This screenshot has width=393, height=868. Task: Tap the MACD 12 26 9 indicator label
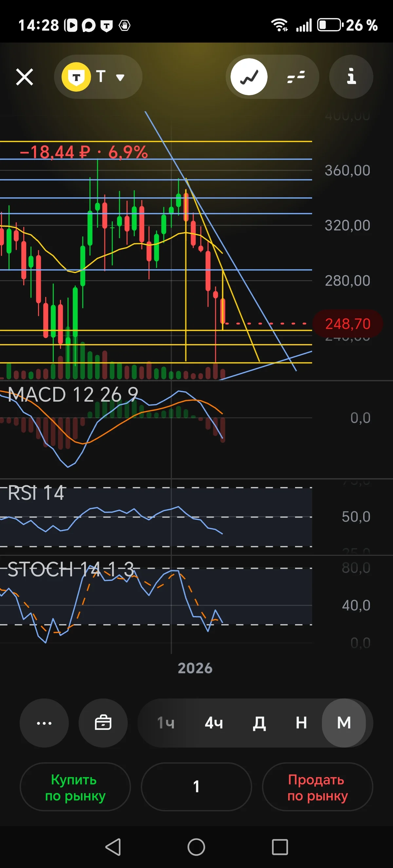(x=73, y=394)
